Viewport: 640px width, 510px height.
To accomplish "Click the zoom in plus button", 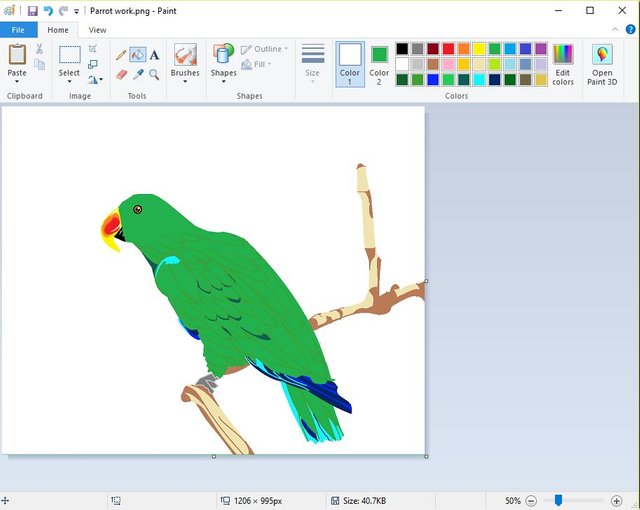I will [616, 500].
